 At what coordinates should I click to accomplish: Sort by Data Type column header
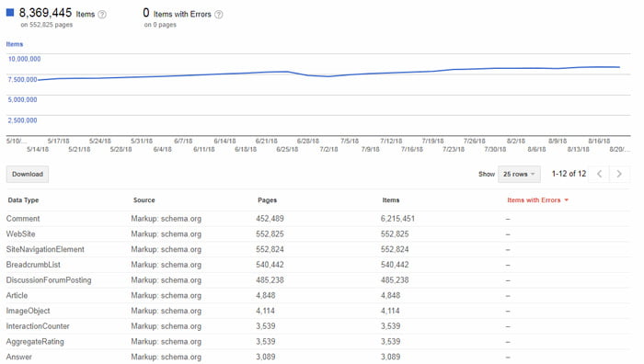[x=23, y=200]
